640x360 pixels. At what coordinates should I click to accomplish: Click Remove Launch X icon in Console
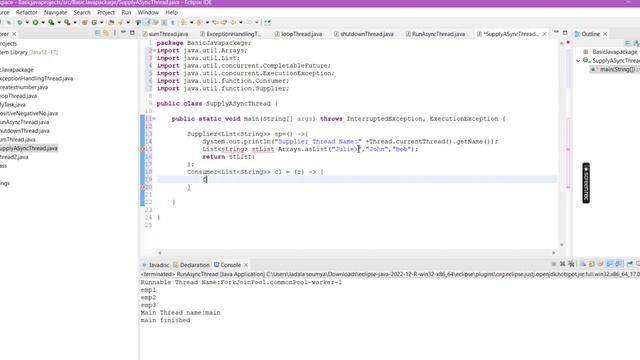click(562, 264)
